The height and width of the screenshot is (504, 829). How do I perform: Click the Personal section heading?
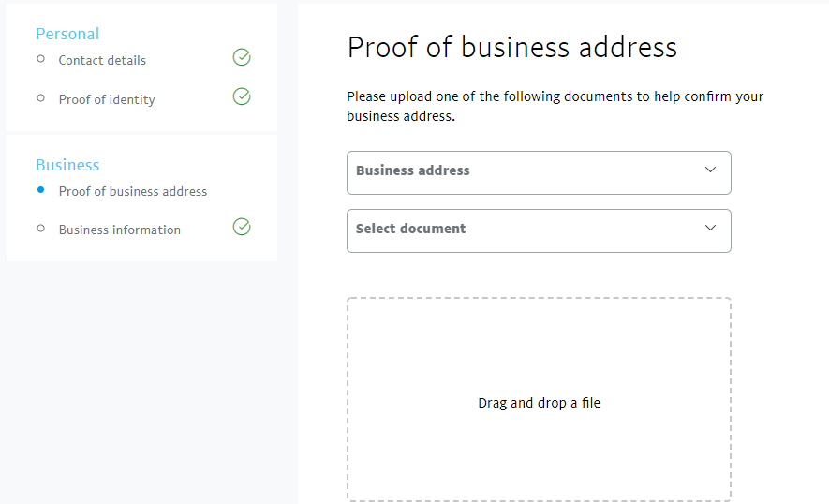tap(67, 34)
